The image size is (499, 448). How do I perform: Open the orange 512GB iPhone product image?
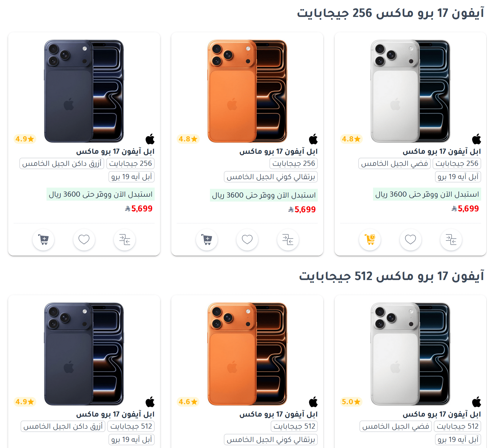click(x=247, y=354)
